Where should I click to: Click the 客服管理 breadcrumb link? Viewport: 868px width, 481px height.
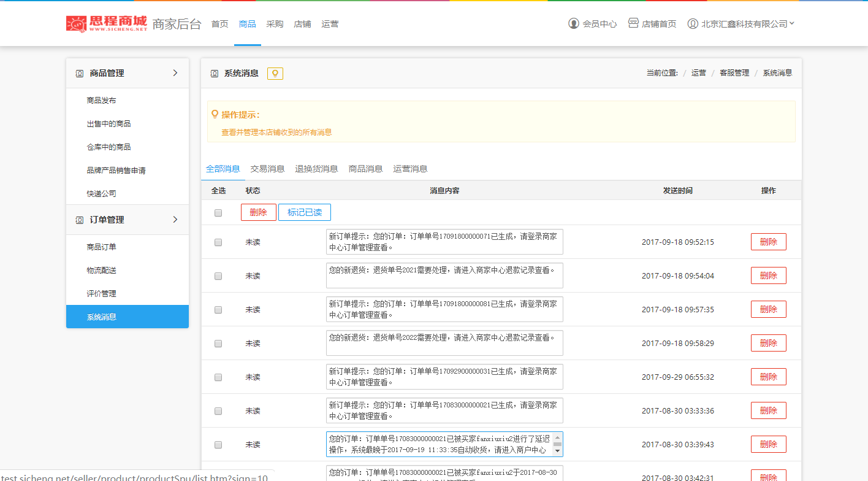tap(734, 73)
